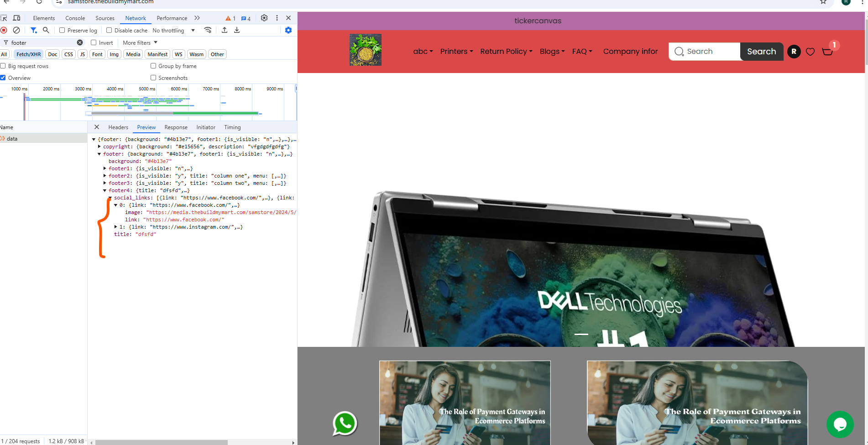This screenshot has height=445, width=868.
Task: Expand the footer2 object node
Action: click(x=105, y=176)
